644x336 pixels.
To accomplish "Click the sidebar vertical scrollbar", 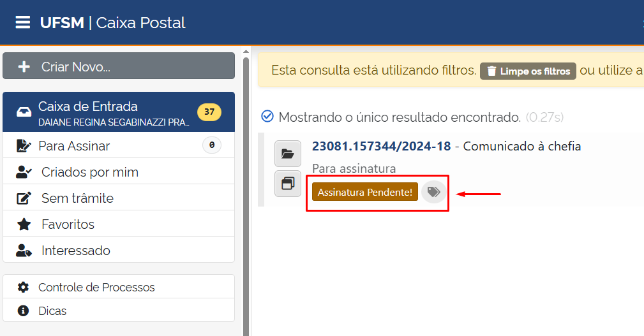I will tap(246, 191).
